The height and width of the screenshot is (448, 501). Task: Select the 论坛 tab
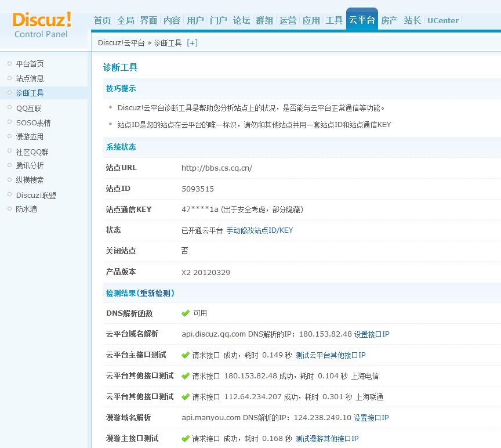(241, 20)
